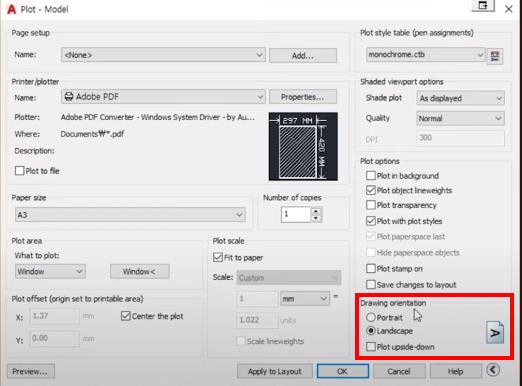522x386 pixels.
Task: Increase the number of copies
Action: click(316, 211)
